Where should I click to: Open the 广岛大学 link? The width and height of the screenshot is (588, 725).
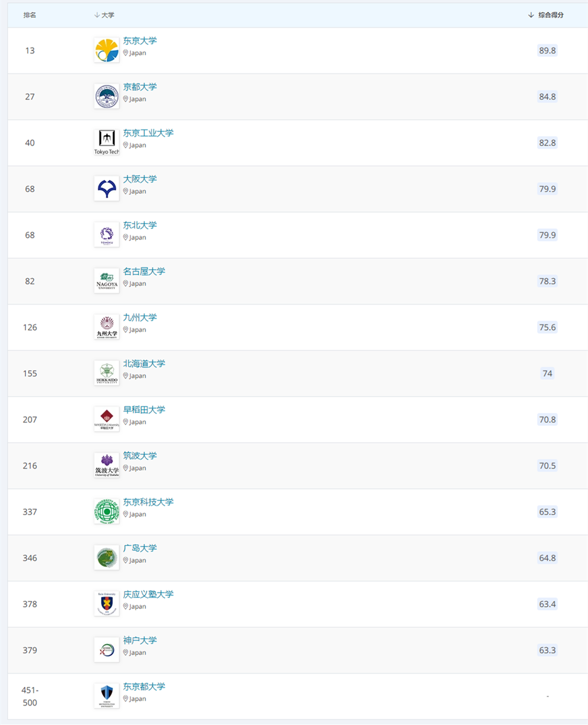pos(140,548)
